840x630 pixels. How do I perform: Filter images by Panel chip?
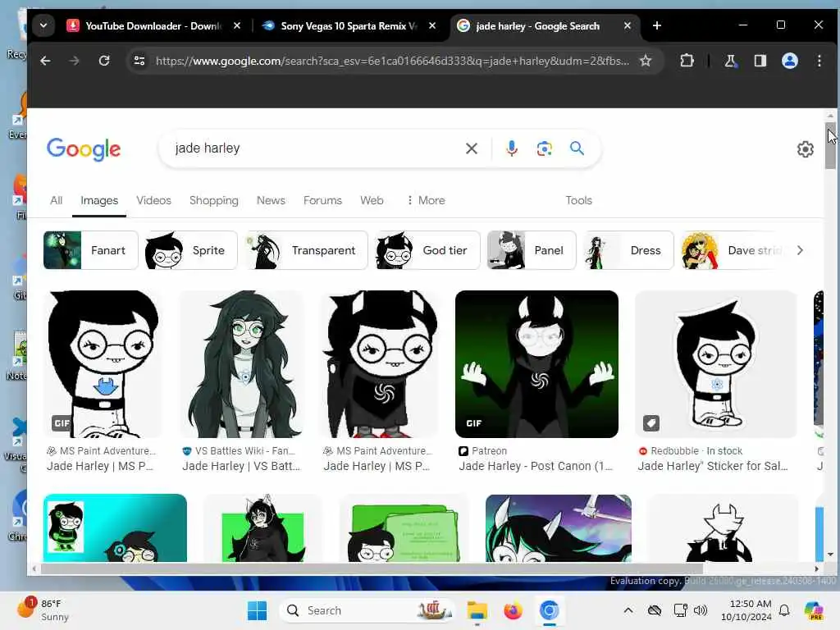(532, 250)
